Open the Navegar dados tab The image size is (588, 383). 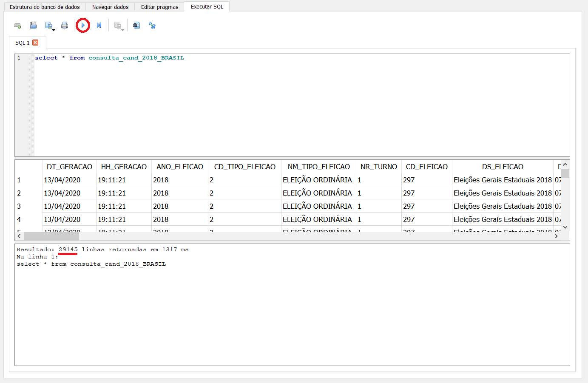(110, 7)
